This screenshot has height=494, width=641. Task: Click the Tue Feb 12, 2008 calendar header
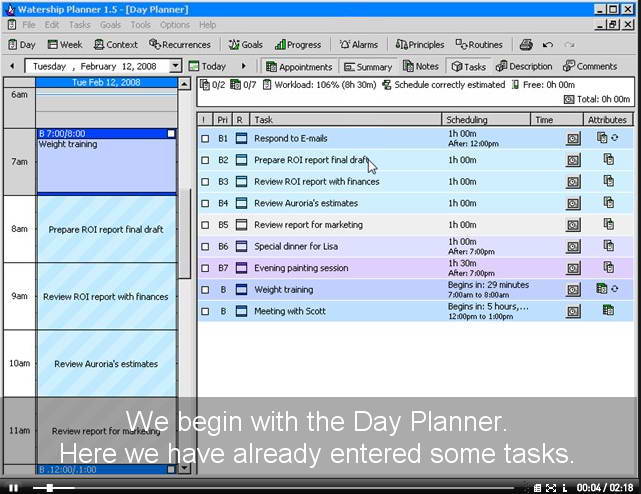pyautogui.click(x=106, y=83)
